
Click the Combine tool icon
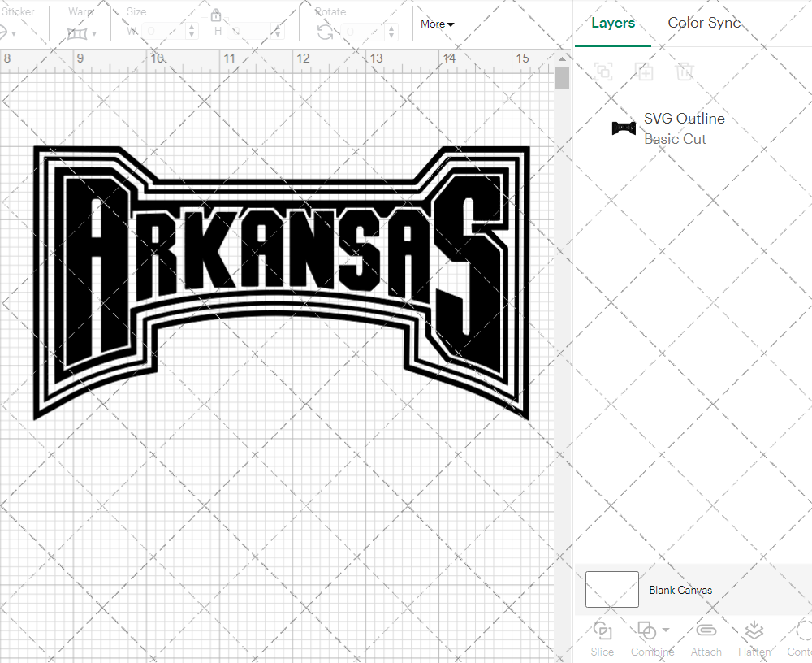[x=646, y=630]
